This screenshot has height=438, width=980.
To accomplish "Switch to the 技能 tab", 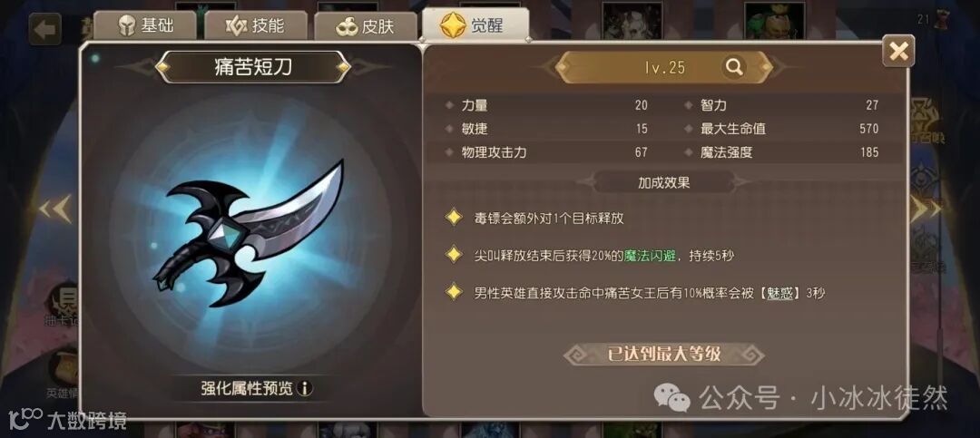I will [x=256, y=25].
